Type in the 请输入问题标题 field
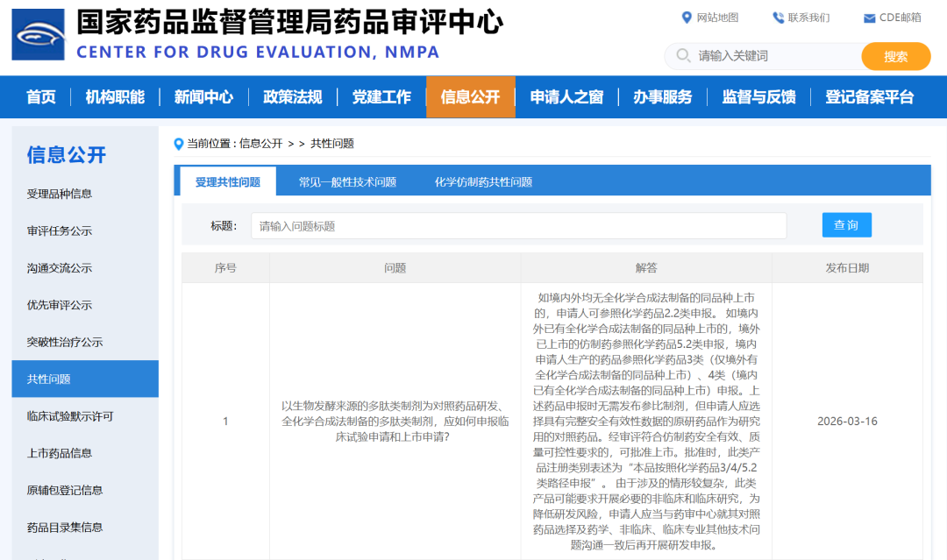947x560 pixels. [x=518, y=226]
